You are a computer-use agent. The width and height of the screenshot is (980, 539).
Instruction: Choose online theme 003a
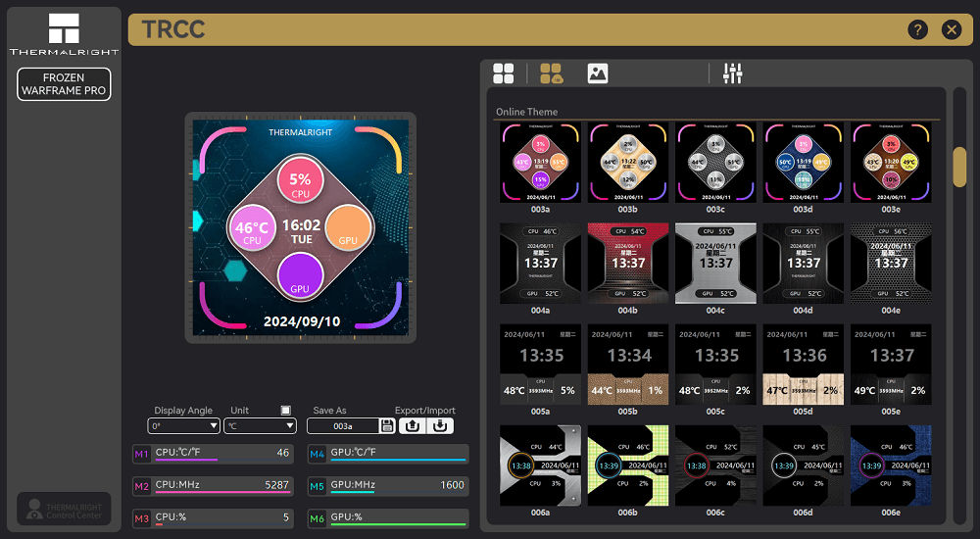[x=541, y=163]
